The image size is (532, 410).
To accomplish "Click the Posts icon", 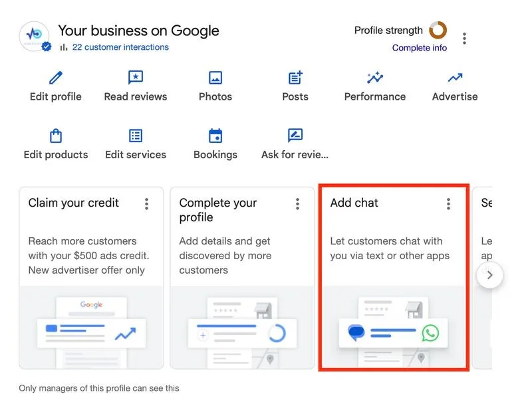I will point(295,77).
